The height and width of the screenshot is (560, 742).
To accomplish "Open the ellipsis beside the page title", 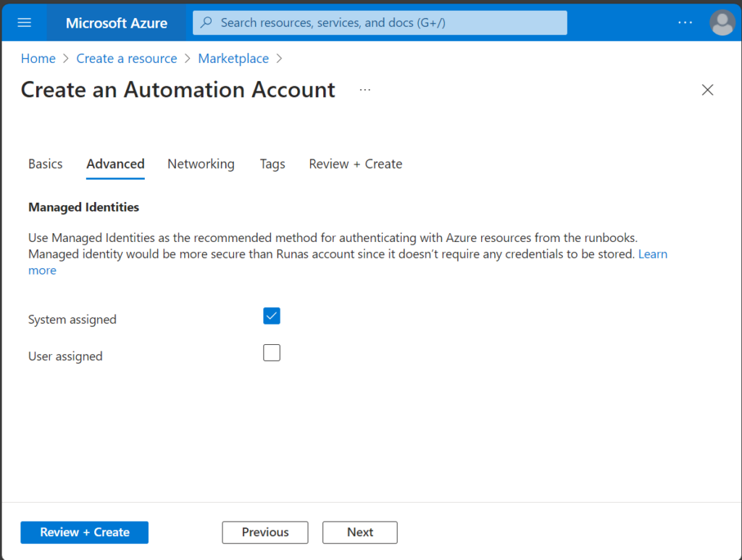I will tap(365, 90).
